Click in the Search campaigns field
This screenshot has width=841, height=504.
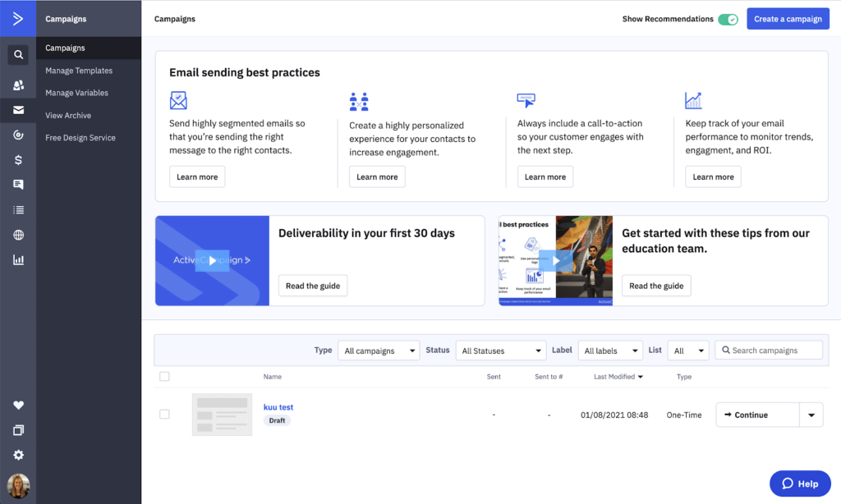(773, 351)
